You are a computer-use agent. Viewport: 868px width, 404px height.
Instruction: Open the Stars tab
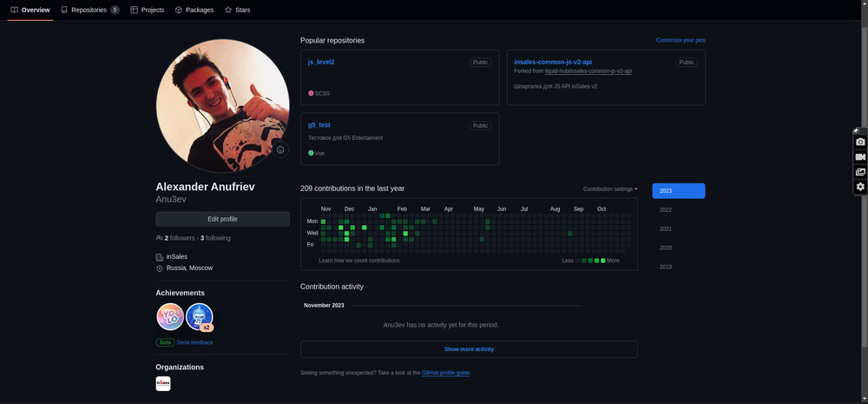point(237,10)
